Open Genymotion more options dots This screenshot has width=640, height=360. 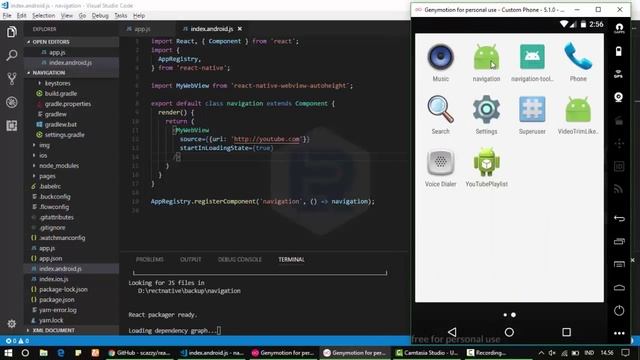tap(619, 333)
